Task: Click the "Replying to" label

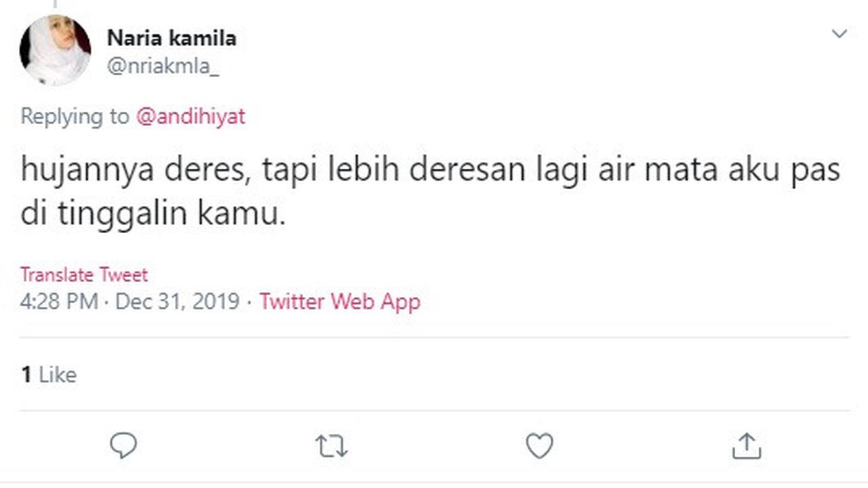Action: pyautogui.click(x=74, y=117)
